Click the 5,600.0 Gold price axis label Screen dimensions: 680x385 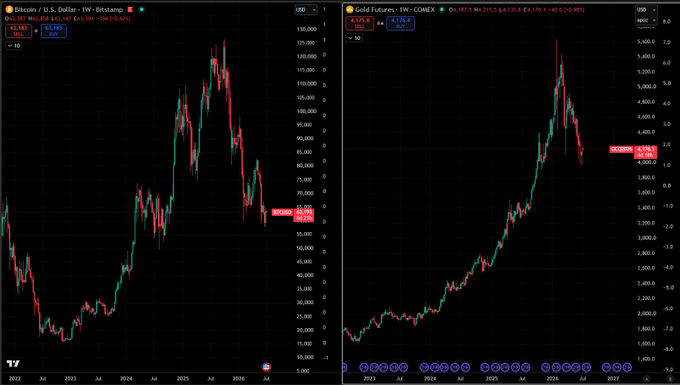(x=646, y=42)
